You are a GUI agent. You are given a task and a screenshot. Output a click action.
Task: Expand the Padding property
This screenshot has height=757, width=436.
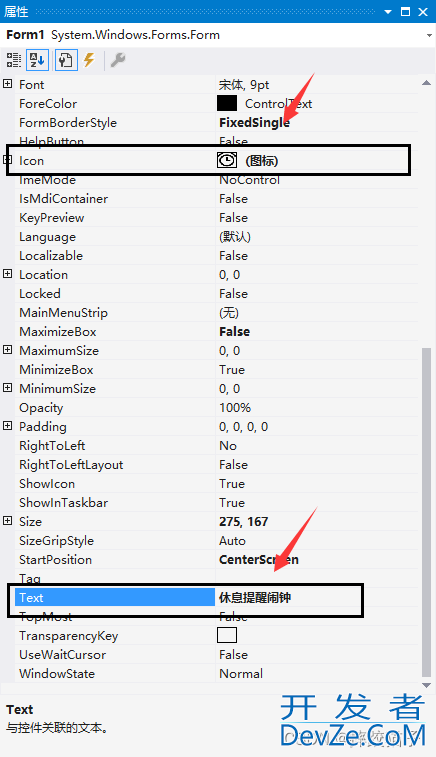[x=7, y=426]
